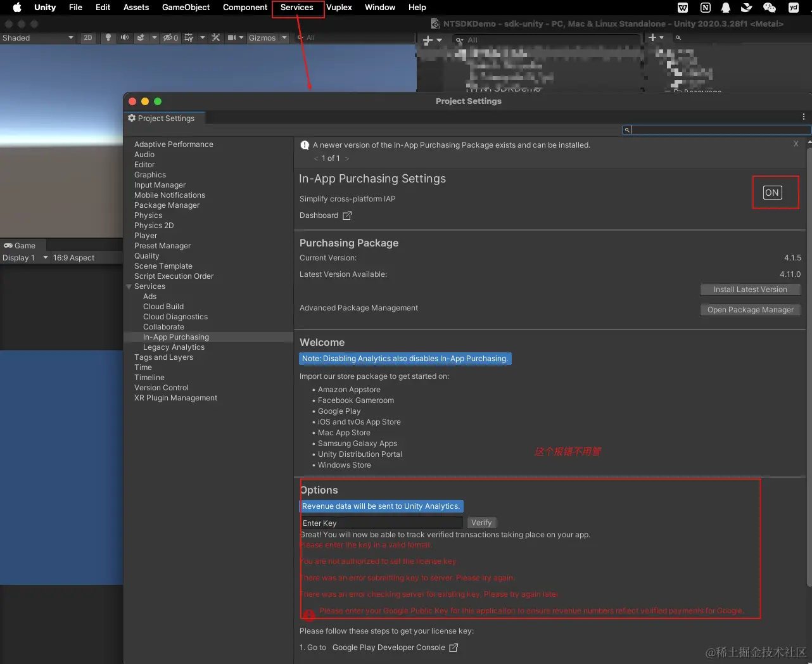This screenshot has width=812, height=664.
Task: Open the WeChat icon in menu bar
Action: point(770,8)
